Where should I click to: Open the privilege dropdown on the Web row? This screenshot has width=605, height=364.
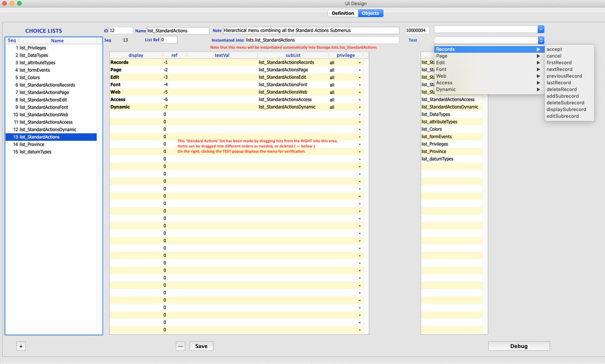pos(360,92)
